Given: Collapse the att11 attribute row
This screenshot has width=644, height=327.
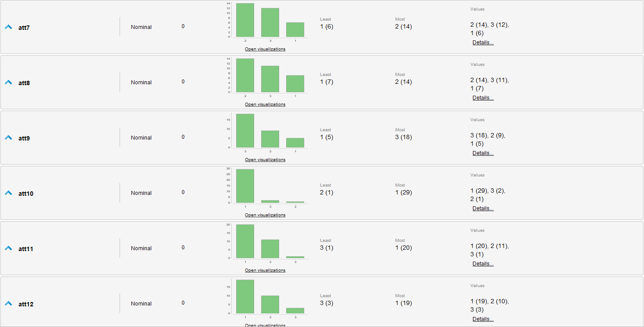Looking at the screenshot, I should click(8, 248).
